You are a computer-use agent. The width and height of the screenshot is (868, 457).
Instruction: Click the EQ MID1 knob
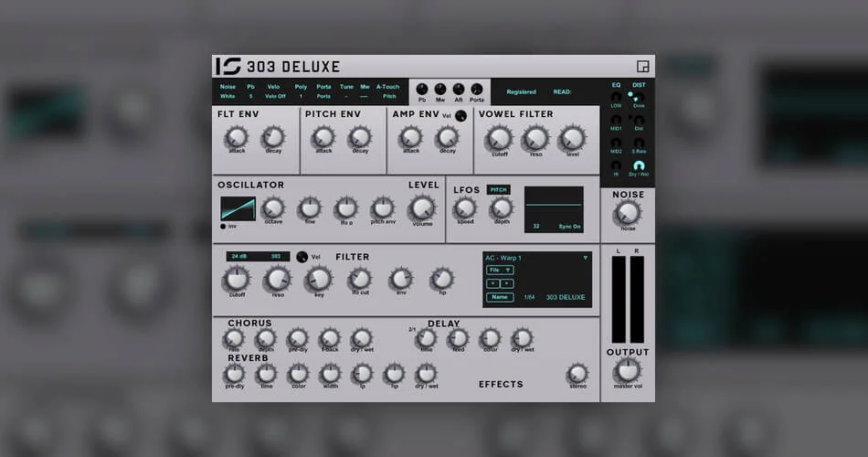coord(616,121)
